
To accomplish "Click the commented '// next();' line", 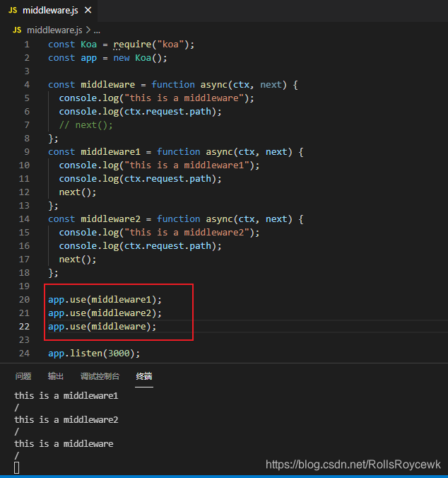I will click(x=86, y=125).
